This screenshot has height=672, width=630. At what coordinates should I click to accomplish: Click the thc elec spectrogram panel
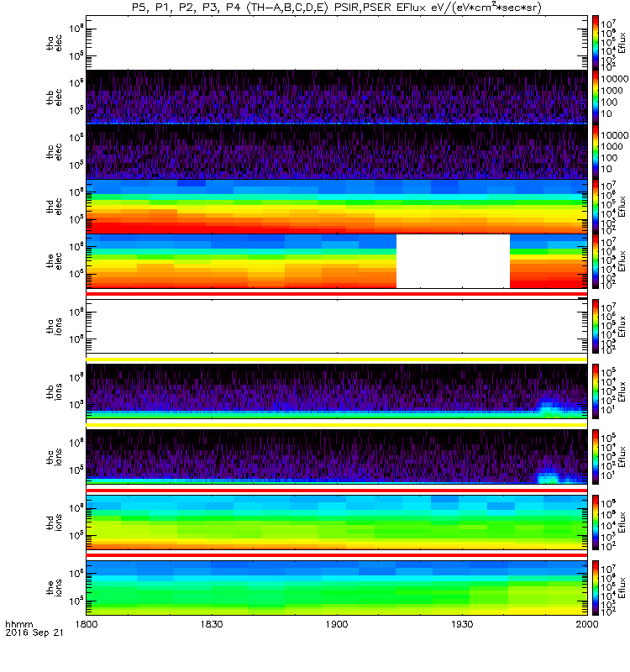(337, 152)
